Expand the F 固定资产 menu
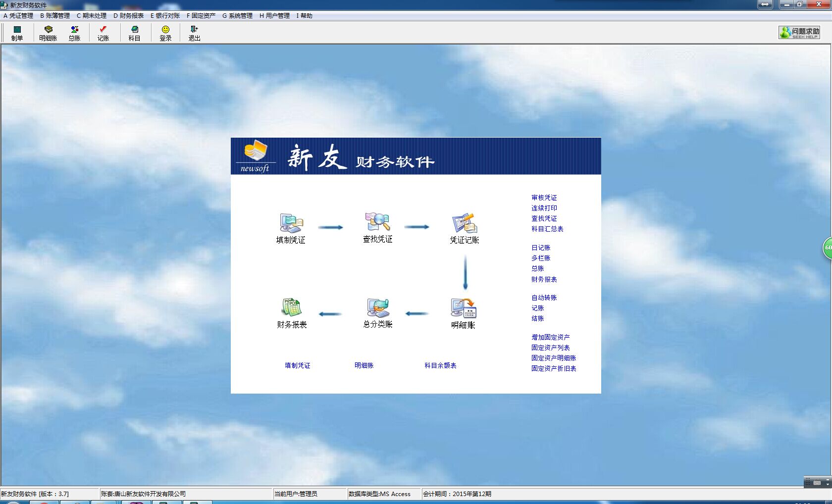This screenshot has height=504, width=832. pos(201,16)
